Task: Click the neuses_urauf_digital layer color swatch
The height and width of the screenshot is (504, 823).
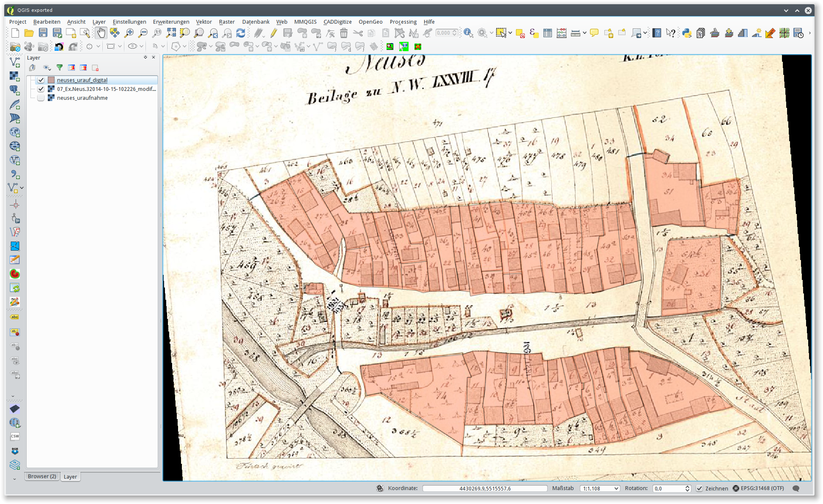Action: [x=51, y=80]
